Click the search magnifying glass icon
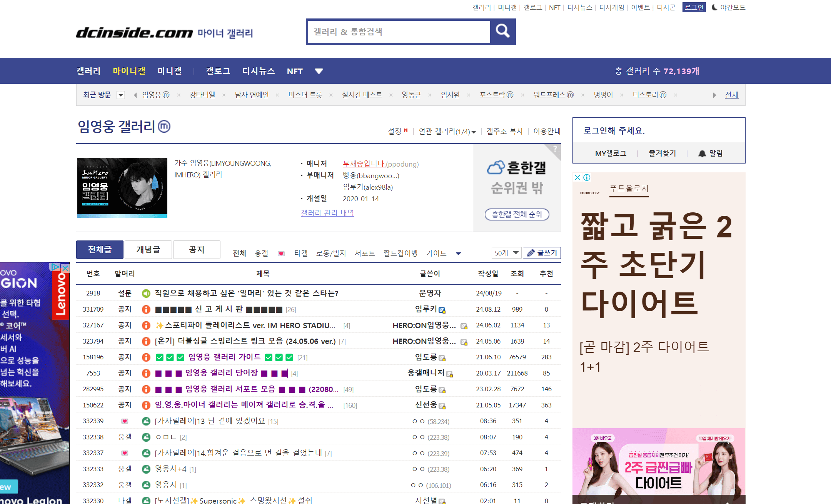This screenshot has width=831, height=504. click(502, 32)
